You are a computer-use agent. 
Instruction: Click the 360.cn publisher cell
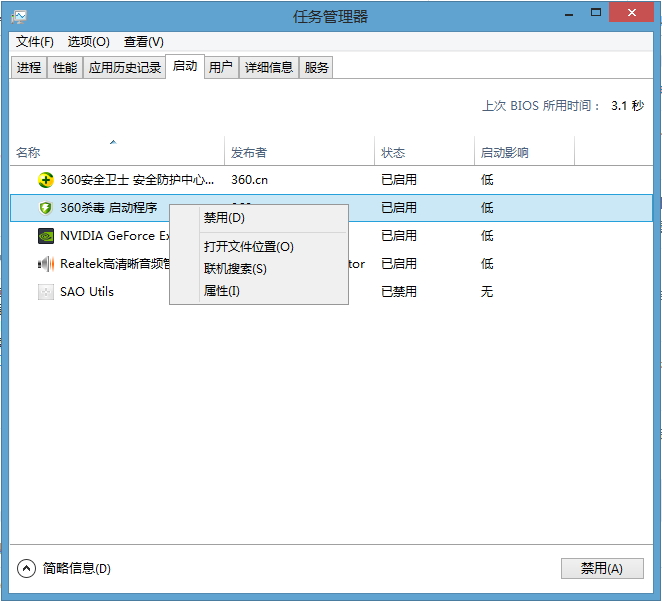click(249, 180)
